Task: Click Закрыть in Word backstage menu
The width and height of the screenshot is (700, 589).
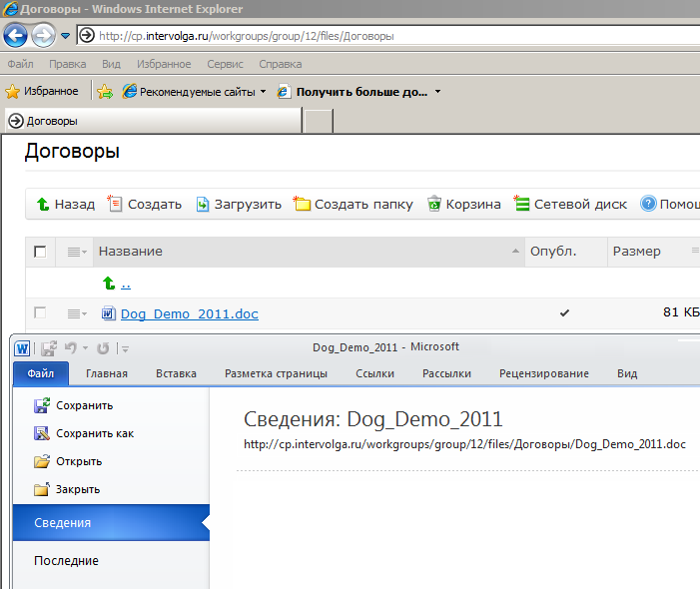Action: point(67,489)
